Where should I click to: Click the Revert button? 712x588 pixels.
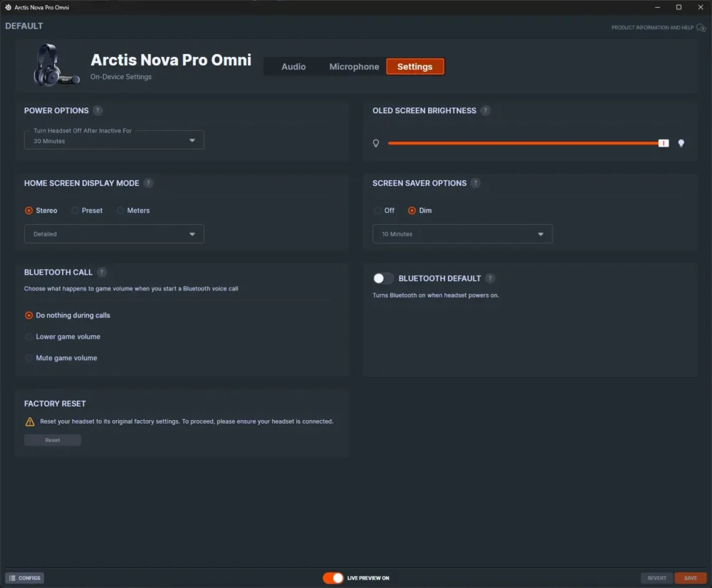point(656,578)
